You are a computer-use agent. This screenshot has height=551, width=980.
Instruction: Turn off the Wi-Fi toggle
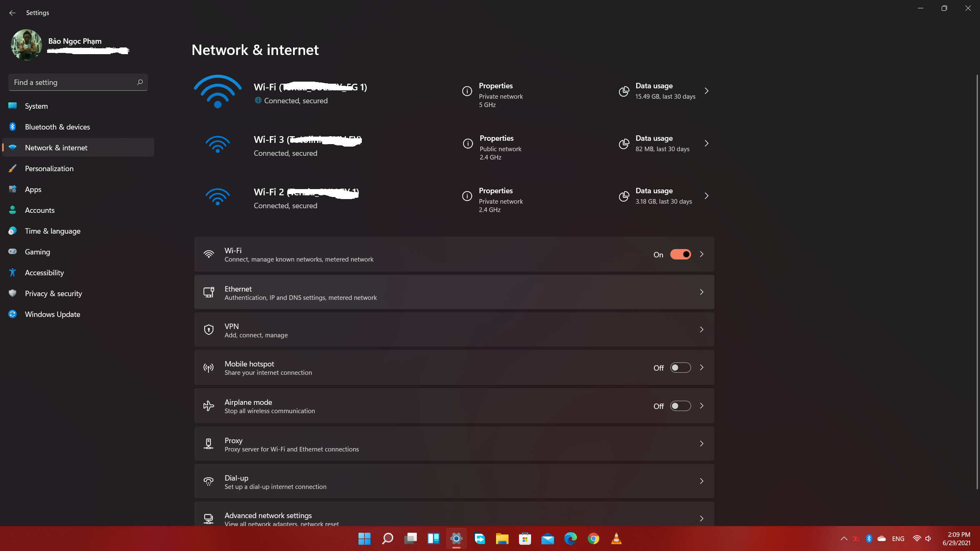(x=680, y=254)
